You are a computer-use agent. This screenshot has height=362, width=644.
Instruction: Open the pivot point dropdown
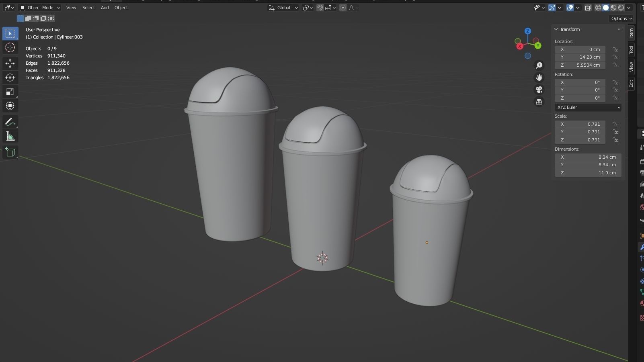click(x=308, y=8)
